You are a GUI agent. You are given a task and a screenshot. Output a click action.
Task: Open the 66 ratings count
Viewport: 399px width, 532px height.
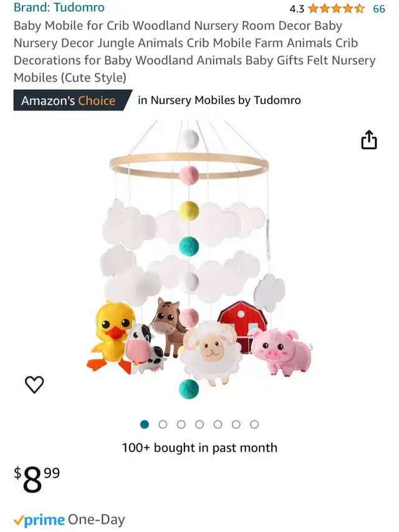click(x=379, y=9)
